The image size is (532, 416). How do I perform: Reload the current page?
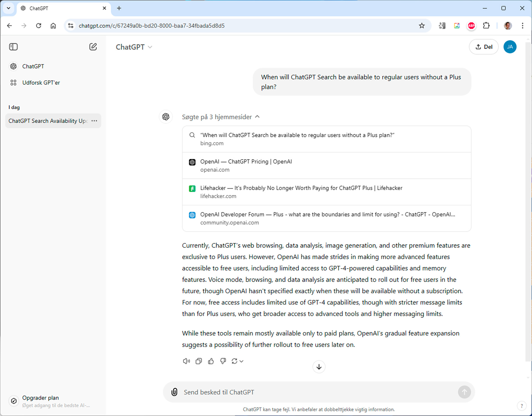click(x=39, y=25)
